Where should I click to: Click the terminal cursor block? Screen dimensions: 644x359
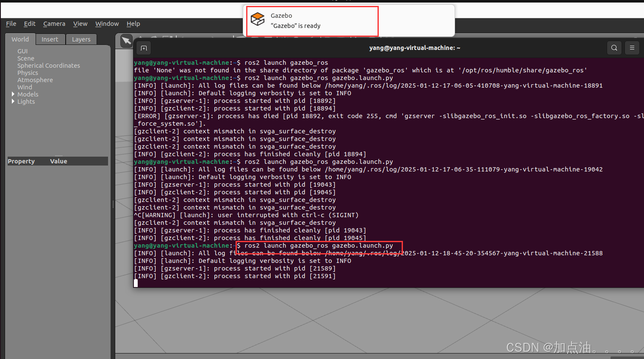click(136, 283)
